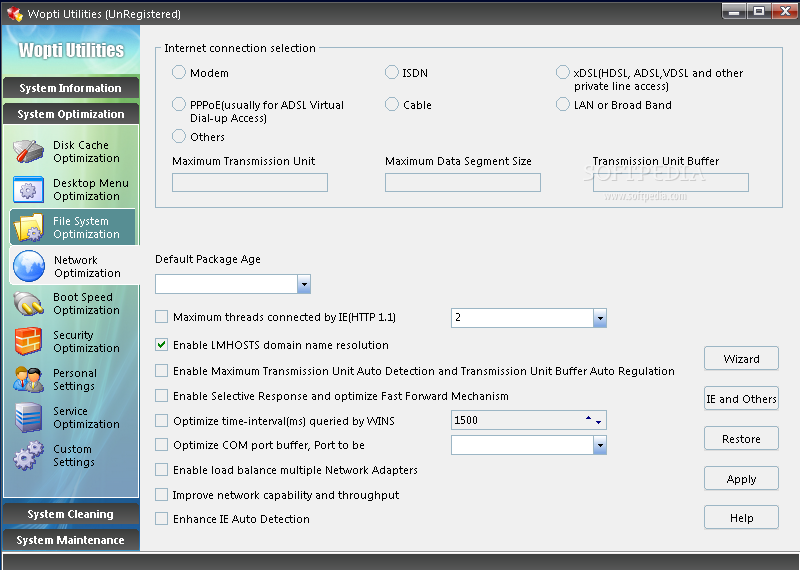Apply the network optimization settings
The width and height of the screenshot is (800, 570).
pyautogui.click(x=741, y=479)
